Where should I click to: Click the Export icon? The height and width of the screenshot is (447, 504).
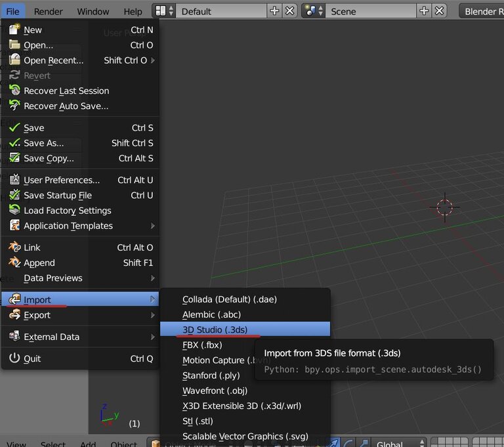[14, 314]
